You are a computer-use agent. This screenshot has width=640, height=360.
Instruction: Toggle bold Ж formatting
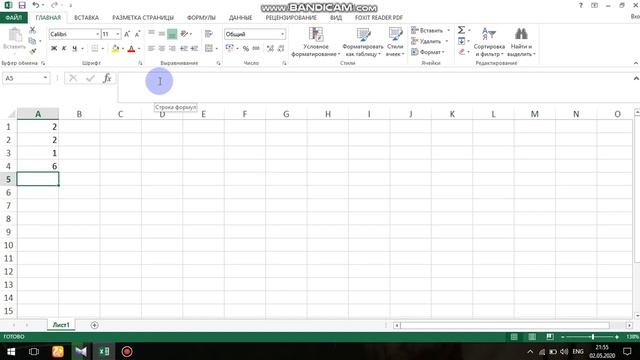pyautogui.click(x=53, y=49)
